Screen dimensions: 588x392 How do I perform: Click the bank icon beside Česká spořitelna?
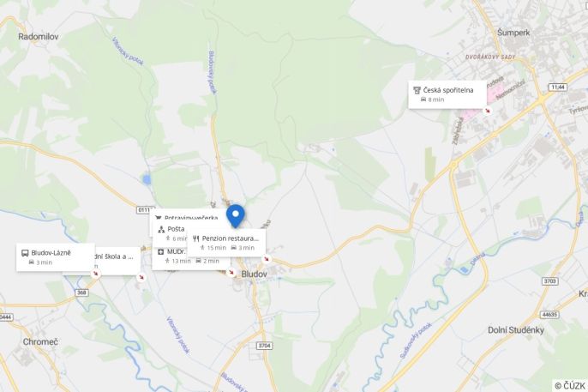pyautogui.click(x=417, y=90)
